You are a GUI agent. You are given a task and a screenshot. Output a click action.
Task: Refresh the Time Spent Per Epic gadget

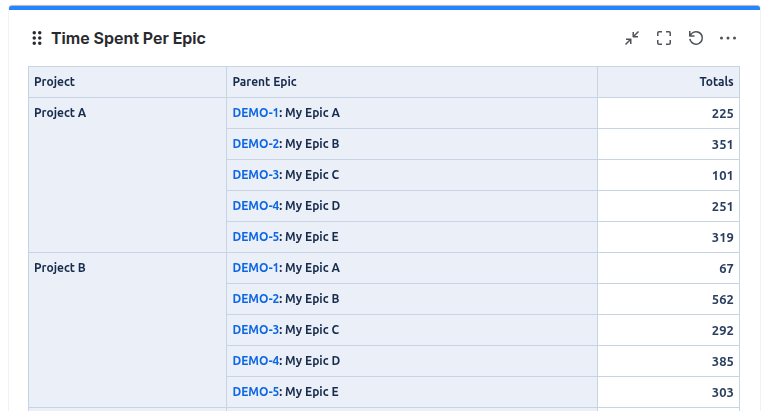coord(696,38)
